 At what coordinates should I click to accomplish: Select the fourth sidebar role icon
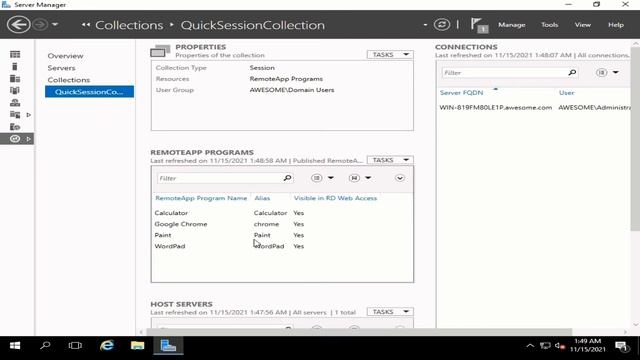point(15,91)
